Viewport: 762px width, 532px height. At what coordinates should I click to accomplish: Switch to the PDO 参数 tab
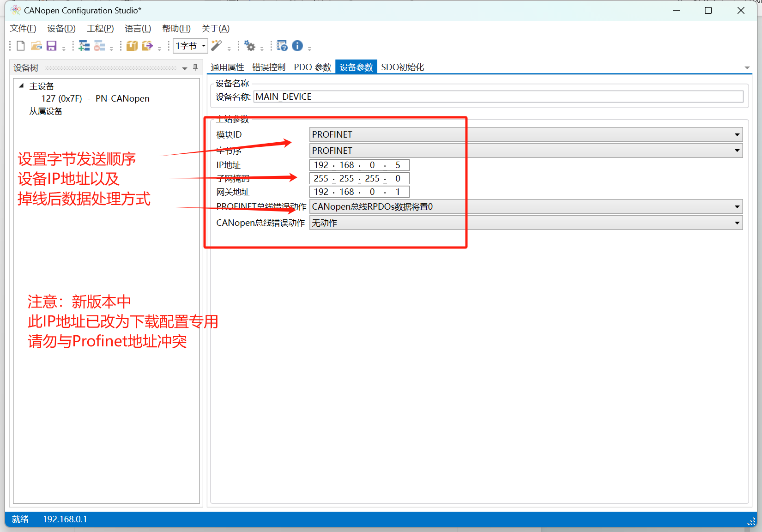(313, 67)
